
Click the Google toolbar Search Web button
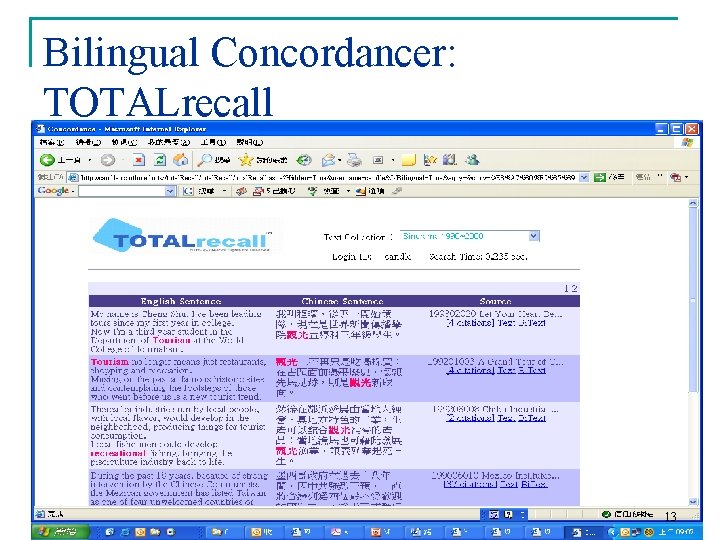(199, 191)
